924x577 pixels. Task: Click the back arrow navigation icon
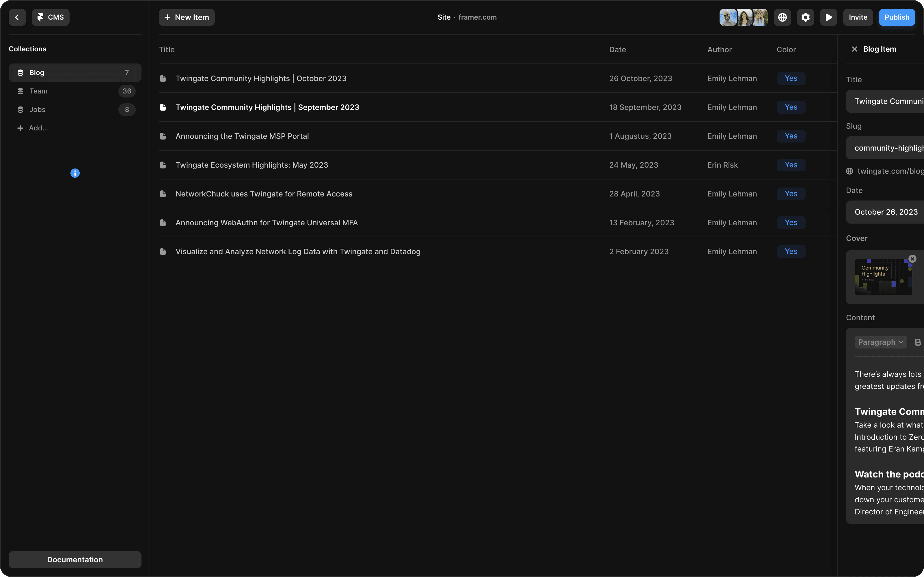pos(17,17)
